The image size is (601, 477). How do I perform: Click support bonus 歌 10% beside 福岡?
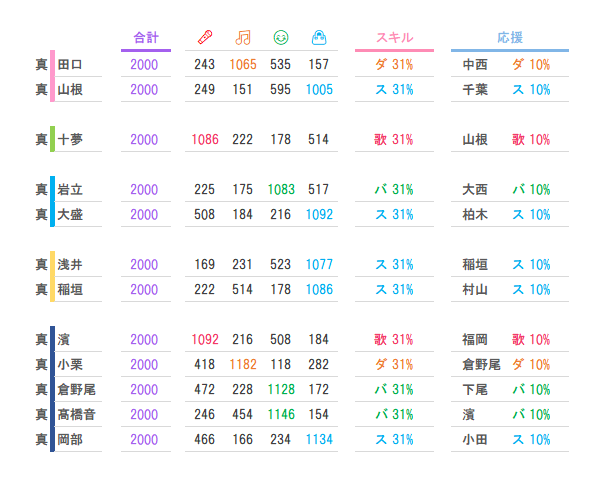(531, 339)
